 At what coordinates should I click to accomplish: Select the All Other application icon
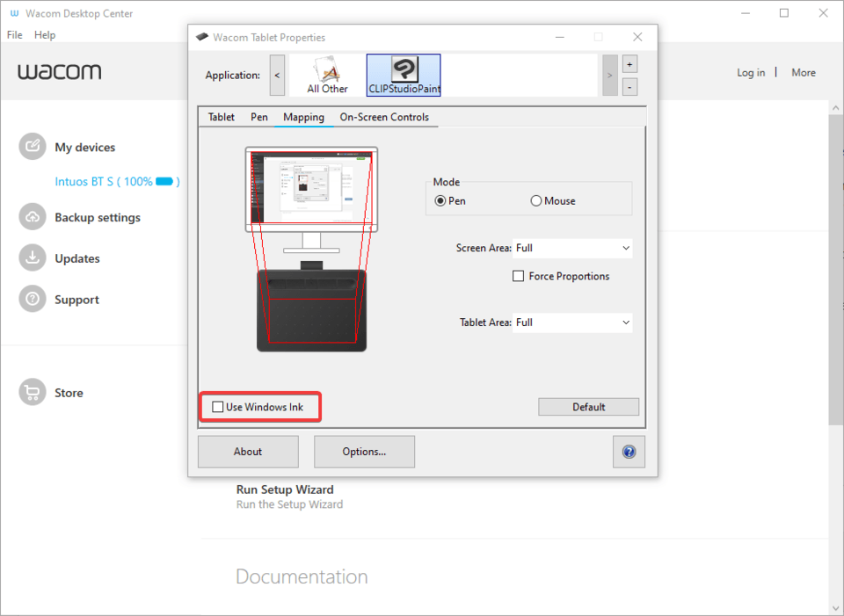326,75
